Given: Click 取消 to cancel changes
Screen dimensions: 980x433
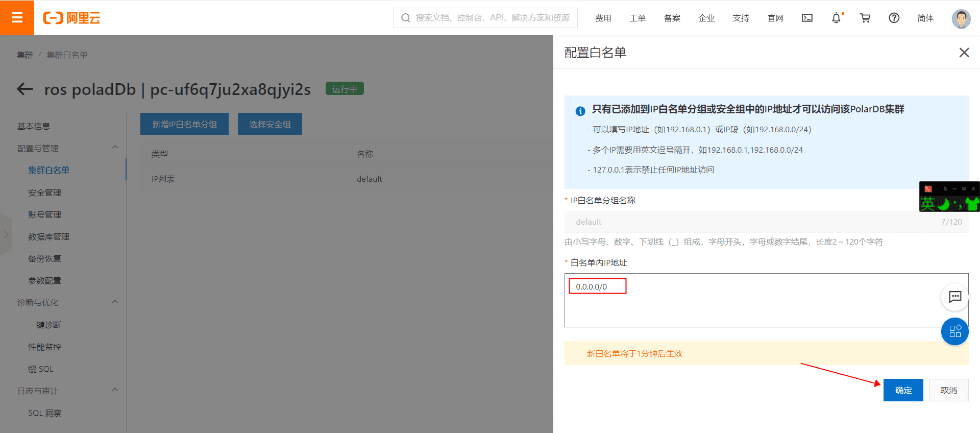Looking at the screenshot, I should pos(948,390).
